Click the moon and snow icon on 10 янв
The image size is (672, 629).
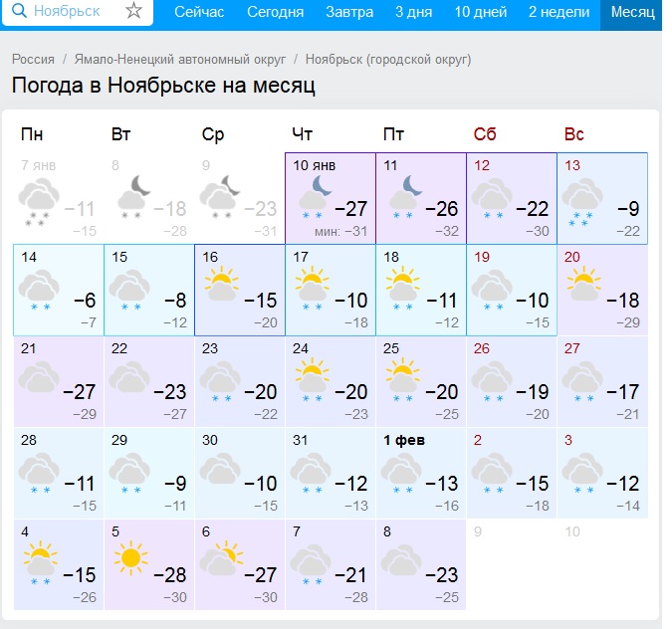pyautogui.click(x=316, y=197)
